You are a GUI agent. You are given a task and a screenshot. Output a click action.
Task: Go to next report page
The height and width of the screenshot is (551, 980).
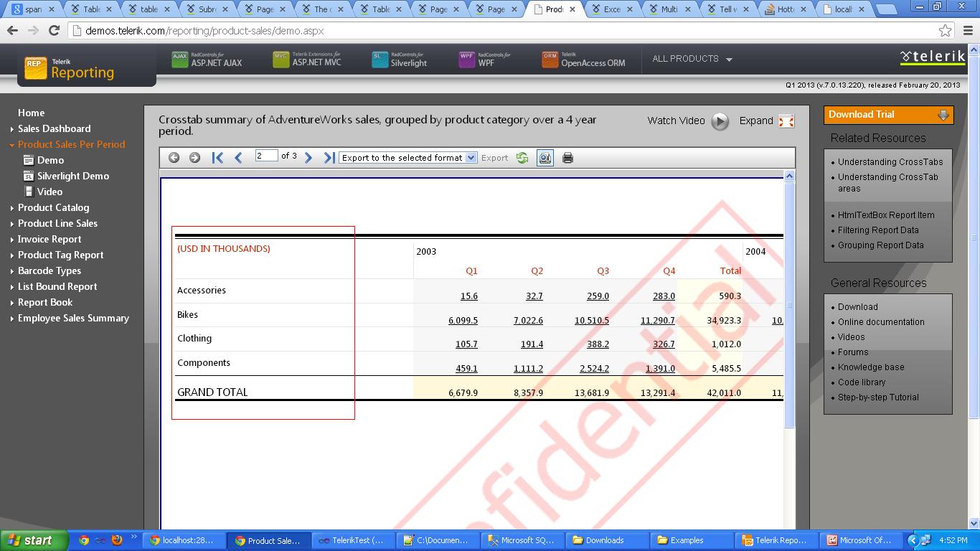pos(308,158)
